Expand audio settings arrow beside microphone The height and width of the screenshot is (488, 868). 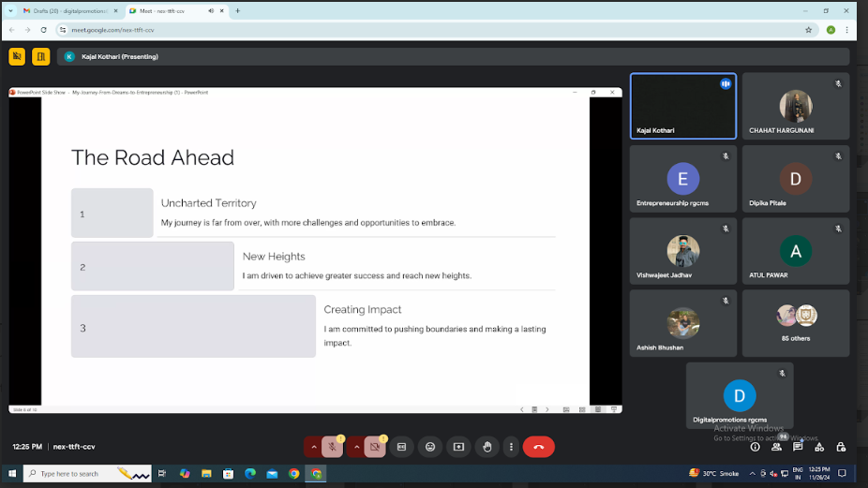coord(312,448)
